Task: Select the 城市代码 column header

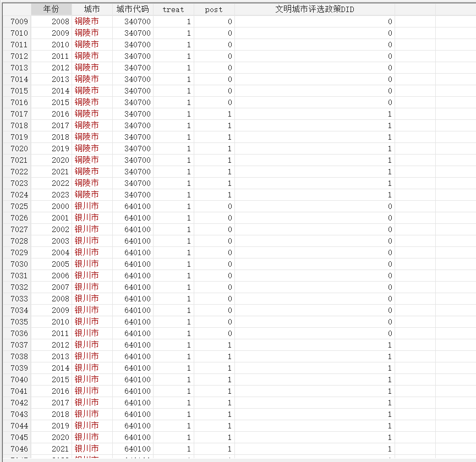Action: [133, 9]
